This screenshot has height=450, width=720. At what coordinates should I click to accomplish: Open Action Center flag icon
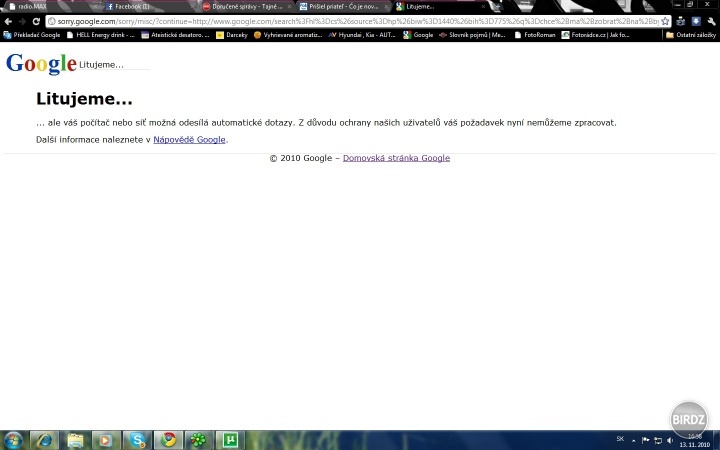(x=645, y=440)
